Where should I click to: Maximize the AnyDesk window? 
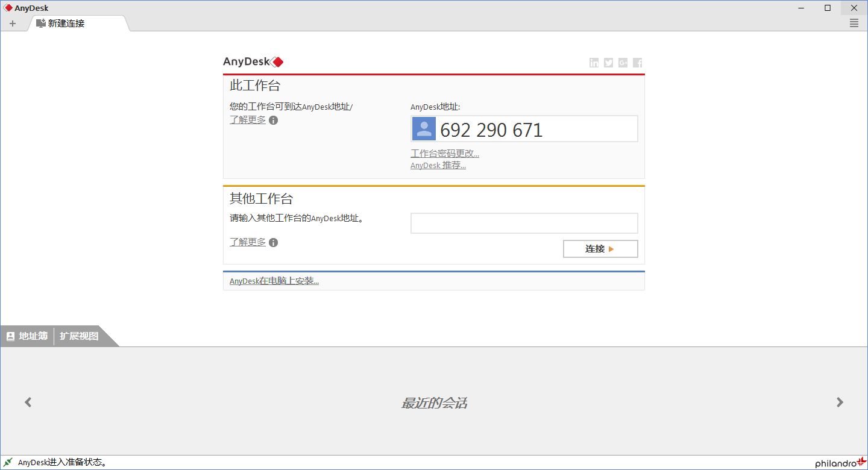[x=828, y=8]
